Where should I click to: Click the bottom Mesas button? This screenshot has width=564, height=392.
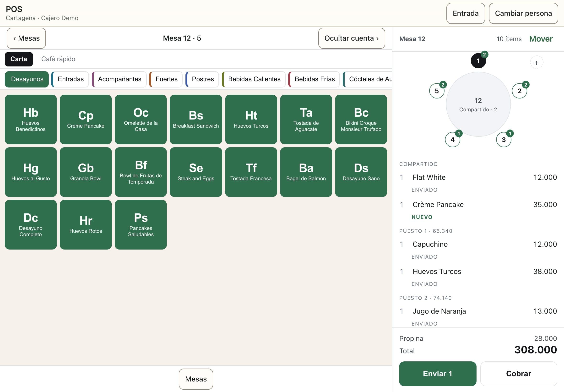point(196,379)
